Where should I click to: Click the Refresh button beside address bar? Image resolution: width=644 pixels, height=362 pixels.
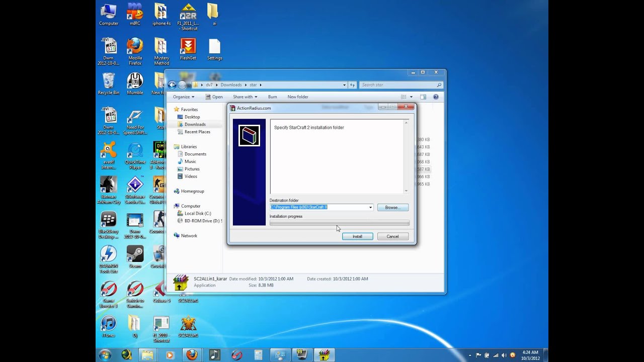352,85
